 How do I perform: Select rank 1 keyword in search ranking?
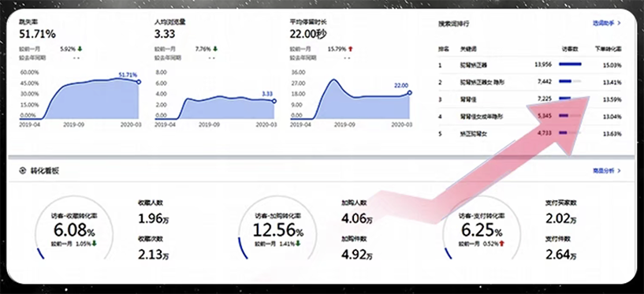tap(474, 65)
